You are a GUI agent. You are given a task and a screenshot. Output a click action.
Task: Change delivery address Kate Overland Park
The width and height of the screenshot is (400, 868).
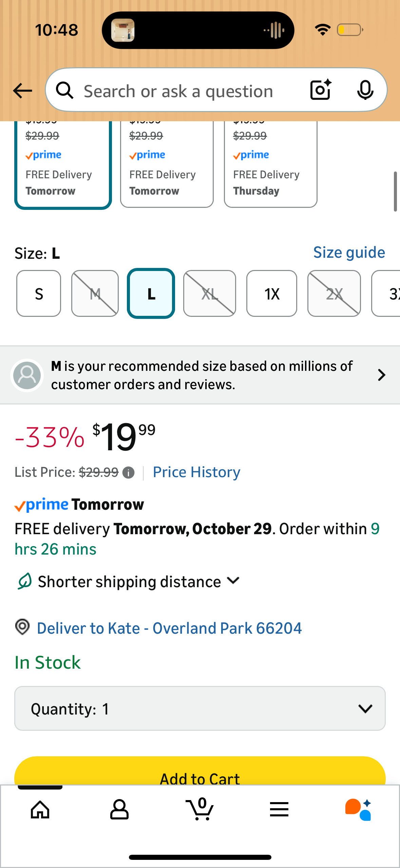click(169, 628)
